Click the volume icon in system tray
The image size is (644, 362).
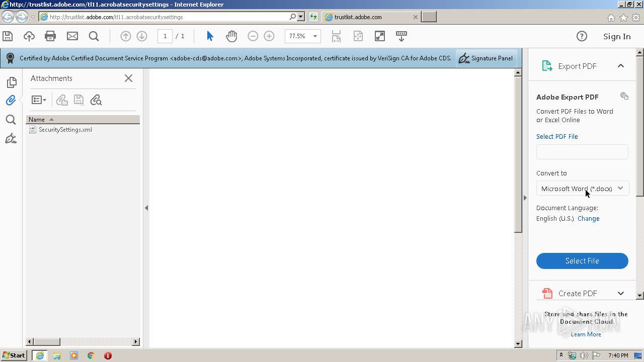pos(584,355)
